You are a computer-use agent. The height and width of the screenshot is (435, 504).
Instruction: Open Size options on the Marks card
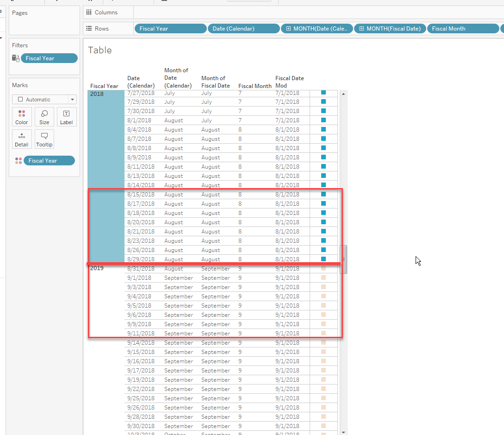[44, 117]
